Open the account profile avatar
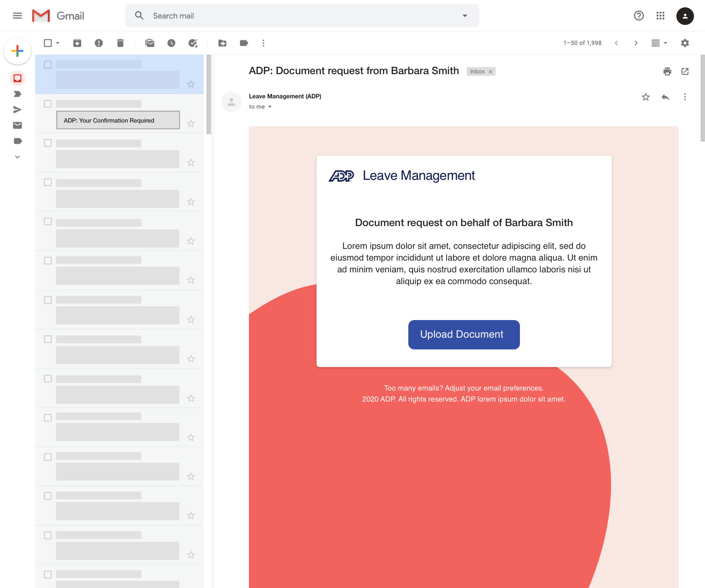 tap(685, 16)
